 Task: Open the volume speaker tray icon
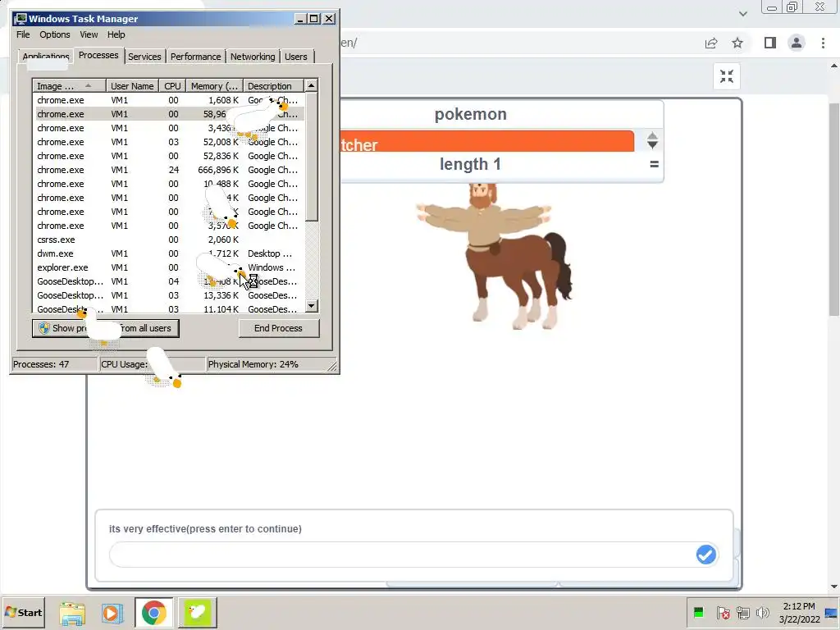tap(762, 612)
